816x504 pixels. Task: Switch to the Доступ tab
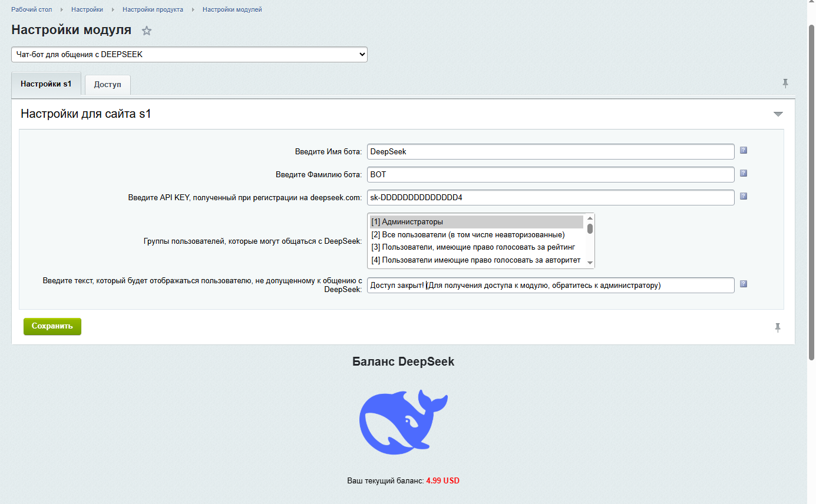point(107,85)
